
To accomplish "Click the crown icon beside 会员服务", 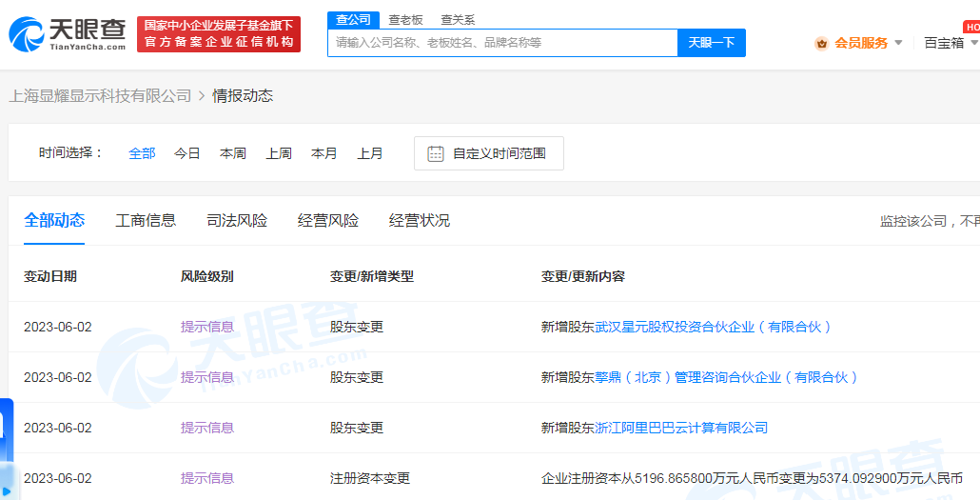I will (x=822, y=43).
